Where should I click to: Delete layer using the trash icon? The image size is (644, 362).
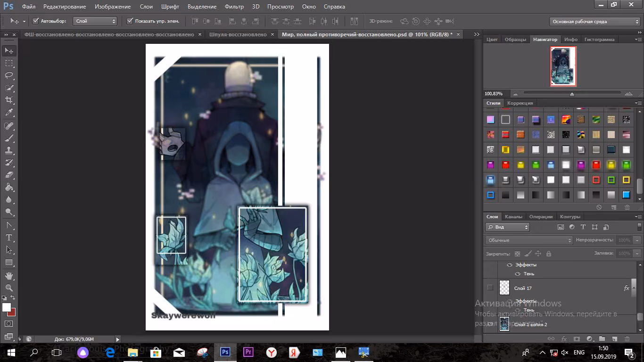pos(627,338)
